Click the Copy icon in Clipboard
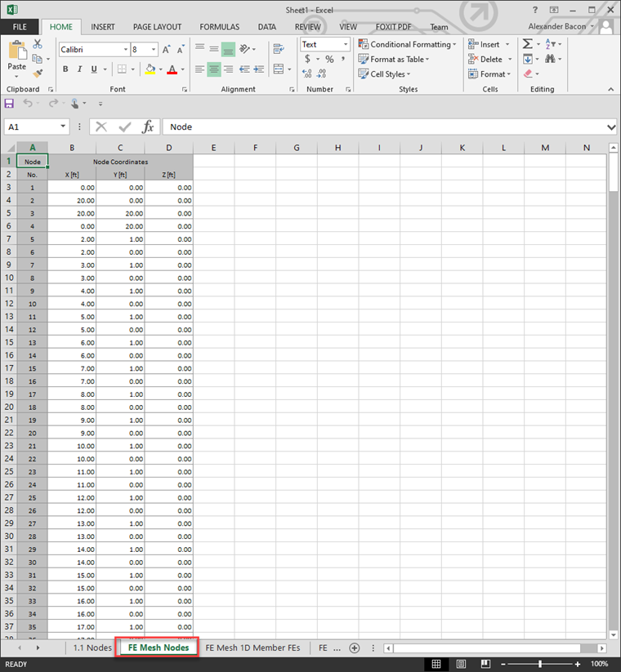This screenshot has height=672, width=621. click(38, 59)
